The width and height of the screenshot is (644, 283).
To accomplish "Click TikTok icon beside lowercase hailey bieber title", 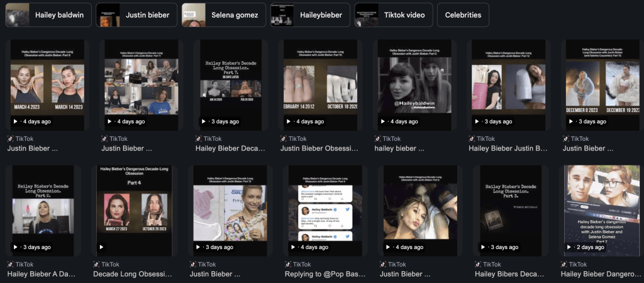I will coord(378,139).
